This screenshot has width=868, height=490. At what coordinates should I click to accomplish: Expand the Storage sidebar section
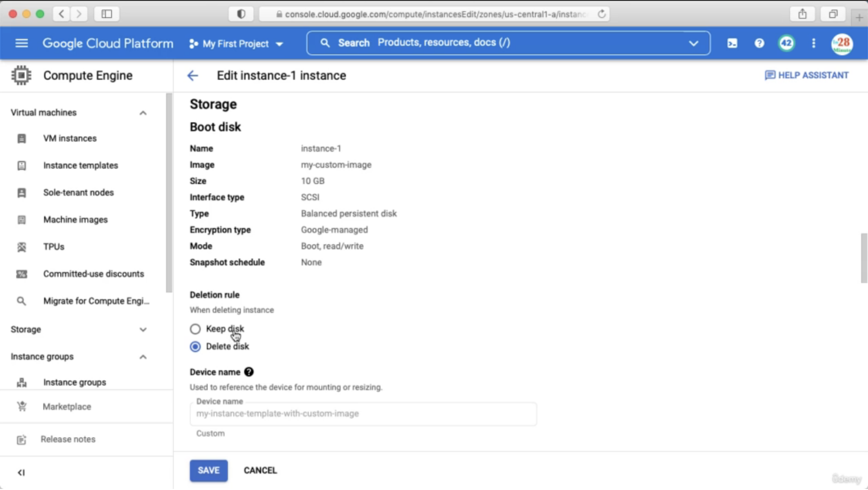(x=143, y=330)
